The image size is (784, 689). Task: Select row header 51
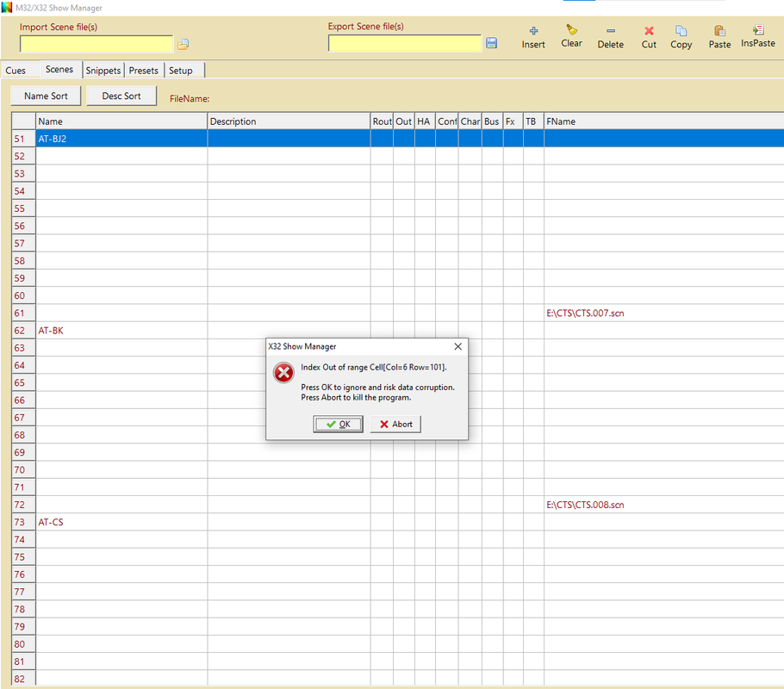(23, 139)
